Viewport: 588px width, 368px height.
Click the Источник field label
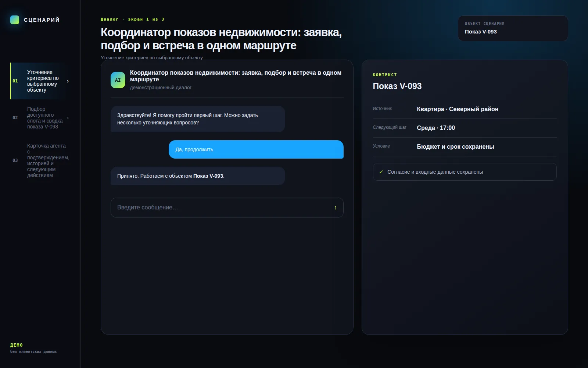tap(382, 109)
